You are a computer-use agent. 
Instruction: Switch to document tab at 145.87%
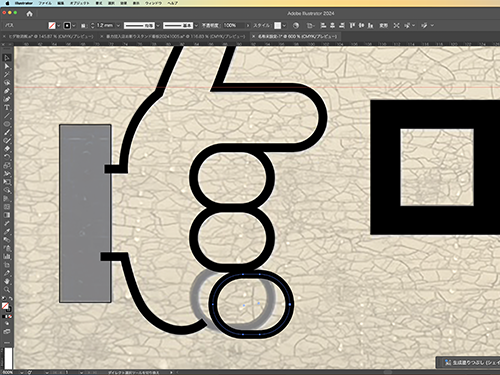click(50, 36)
